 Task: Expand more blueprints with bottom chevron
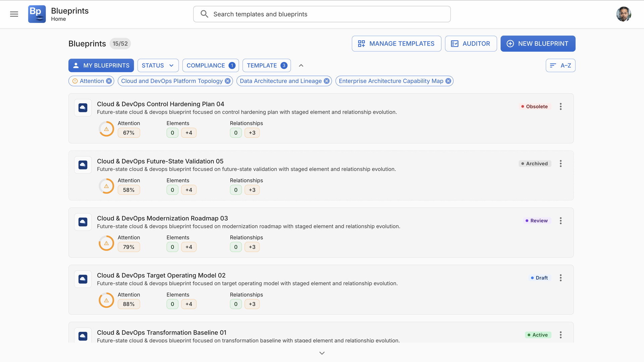click(x=322, y=353)
